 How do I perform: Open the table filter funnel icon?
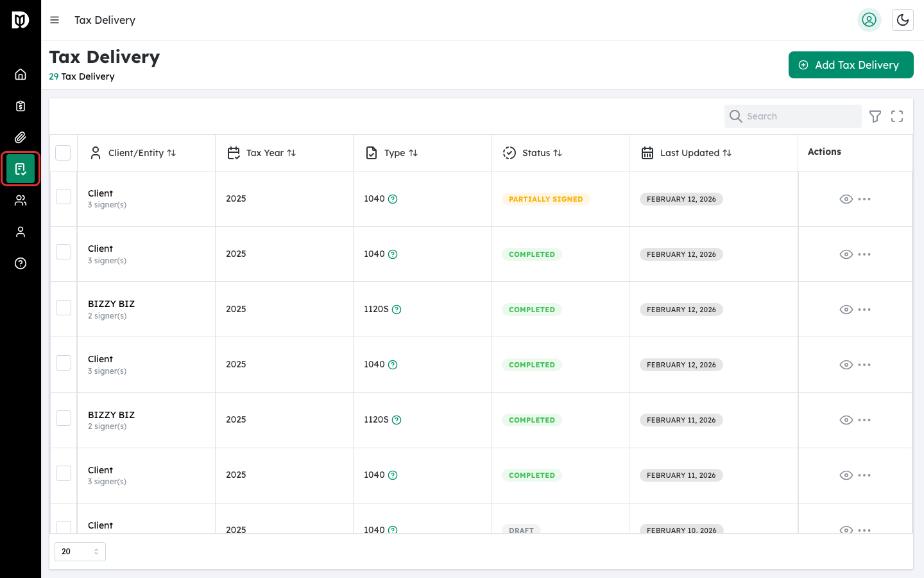pos(875,116)
